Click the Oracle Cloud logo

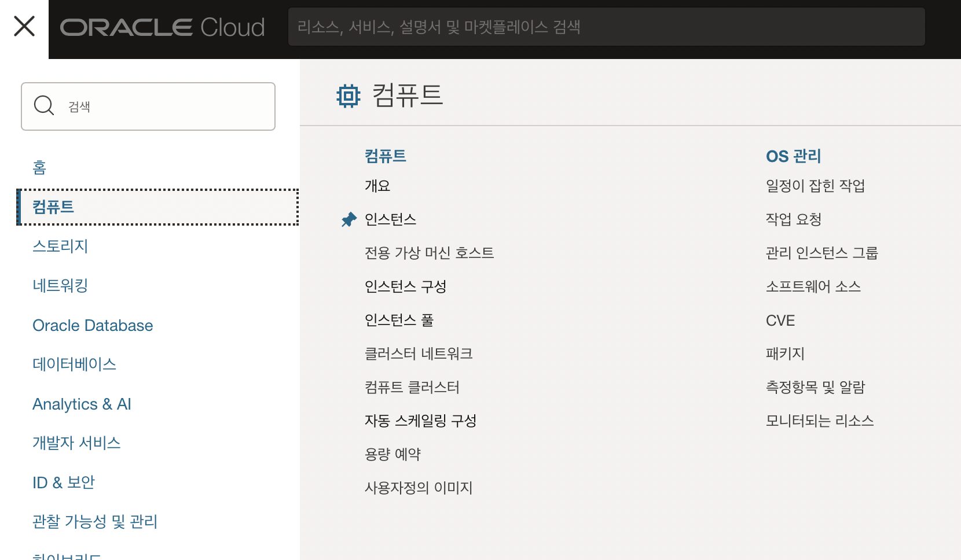click(163, 27)
